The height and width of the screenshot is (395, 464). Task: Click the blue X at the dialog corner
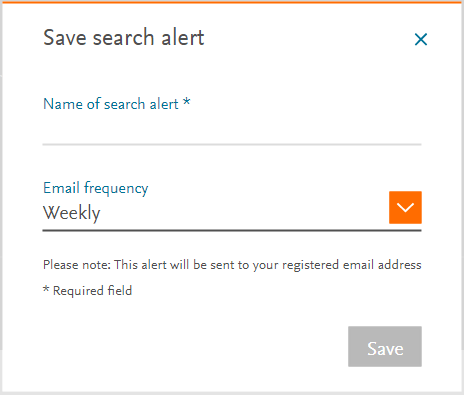(x=421, y=39)
